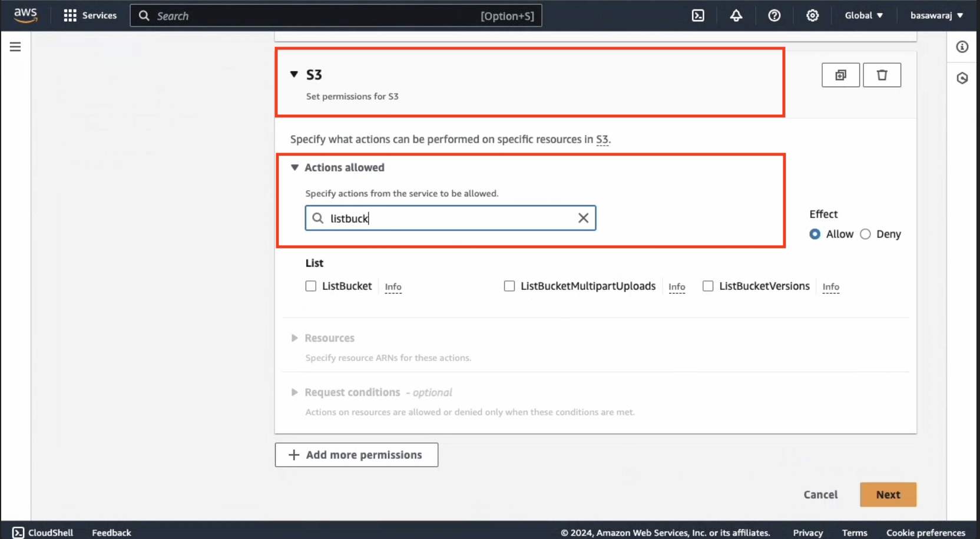Click the Services label in the top bar
Image resolution: width=980 pixels, height=539 pixels.
[x=99, y=15]
